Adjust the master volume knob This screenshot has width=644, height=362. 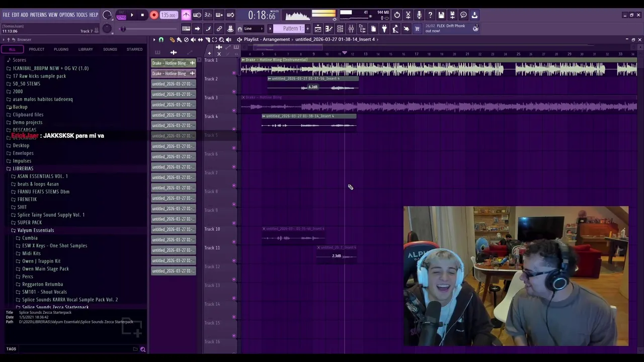pos(107,15)
